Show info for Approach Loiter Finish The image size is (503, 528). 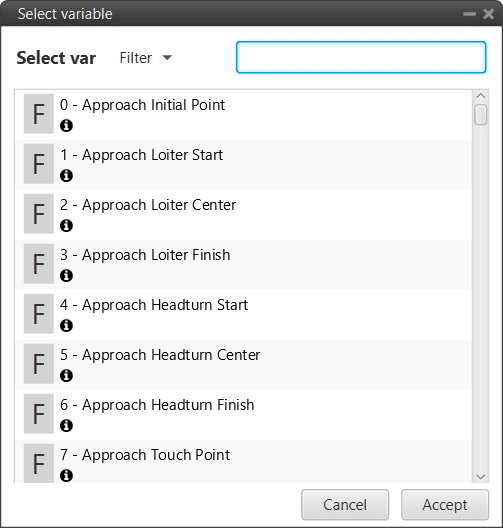tap(66, 275)
